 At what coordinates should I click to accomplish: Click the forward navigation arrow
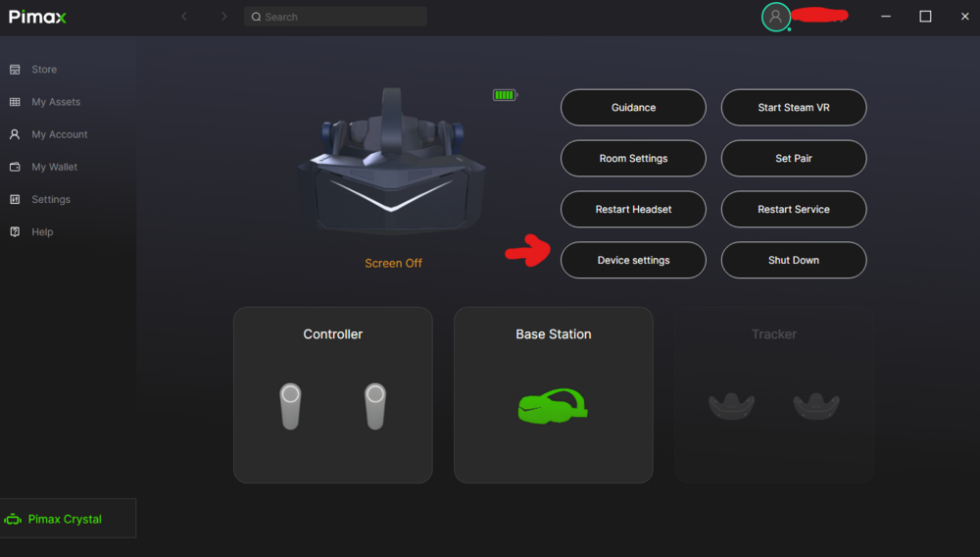[223, 17]
